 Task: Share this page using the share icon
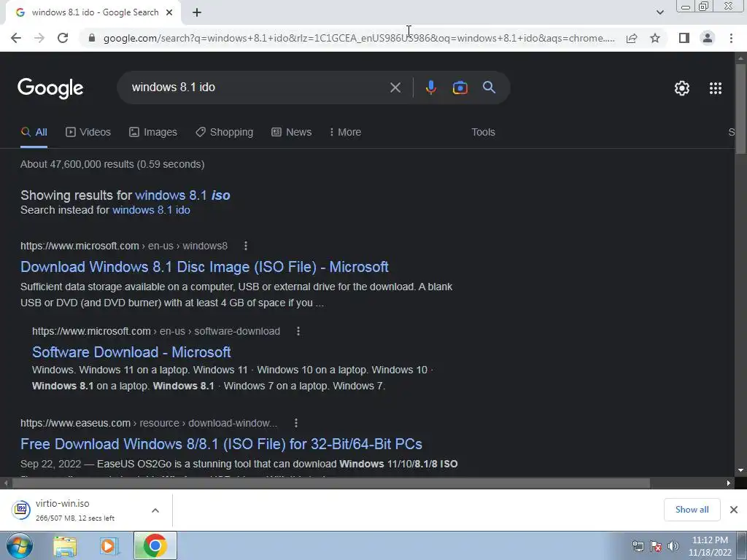pos(632,38)
